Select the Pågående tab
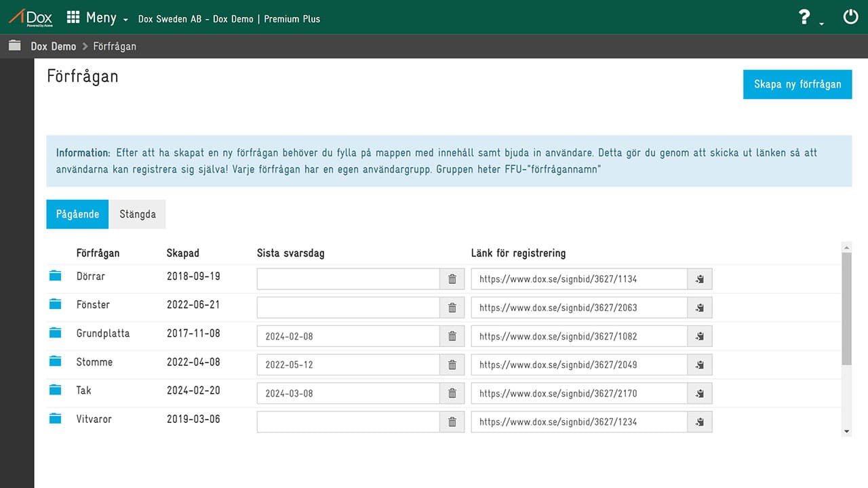Image resolution: width=868 pixels, height=488 pixels. click(x=77, y=214)
